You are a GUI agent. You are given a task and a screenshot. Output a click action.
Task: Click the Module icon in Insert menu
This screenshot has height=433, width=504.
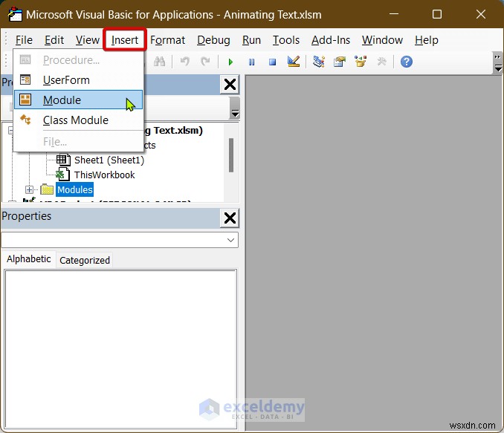25,100
